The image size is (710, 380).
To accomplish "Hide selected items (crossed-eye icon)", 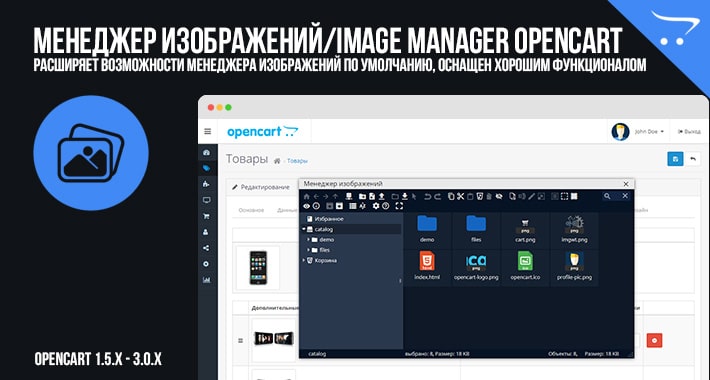I will tap(499, 196).
